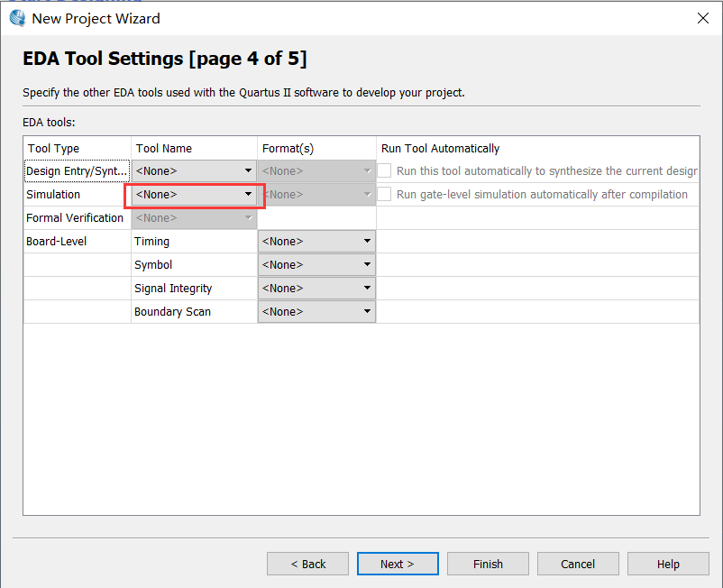The width and height of the screenshot is (723, 588).
Task: Click the Symbol tool name cell
Action: point(194,265)
